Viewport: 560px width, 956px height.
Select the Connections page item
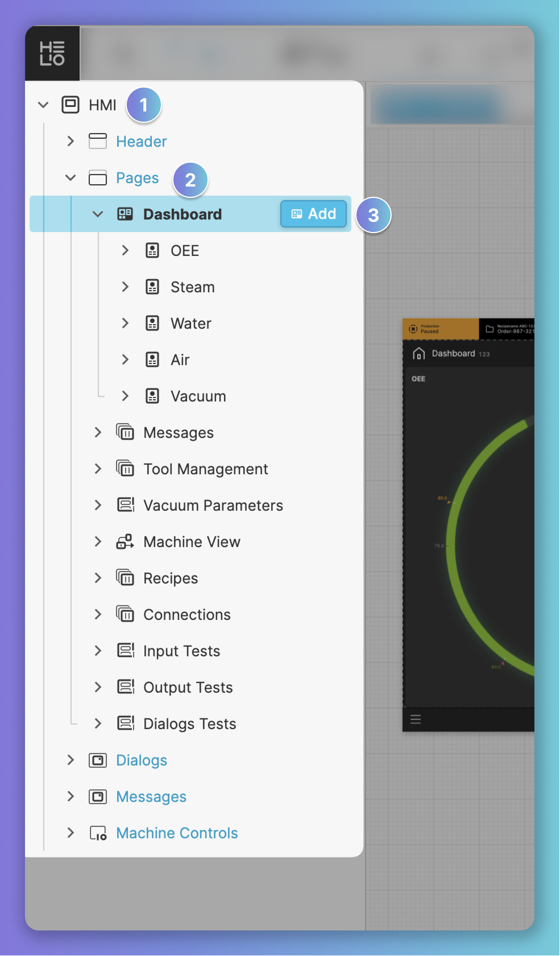[x=186, y=614]
